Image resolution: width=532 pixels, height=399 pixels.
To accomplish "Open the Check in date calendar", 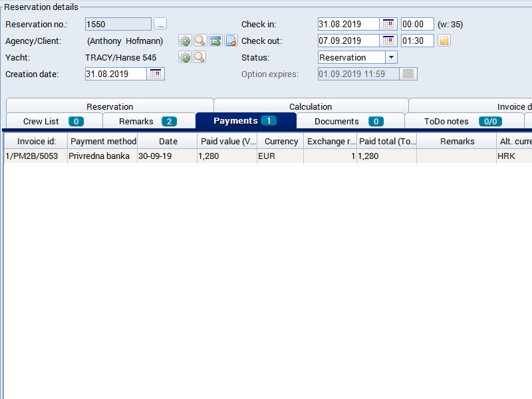I will click(x=388, y=25).
